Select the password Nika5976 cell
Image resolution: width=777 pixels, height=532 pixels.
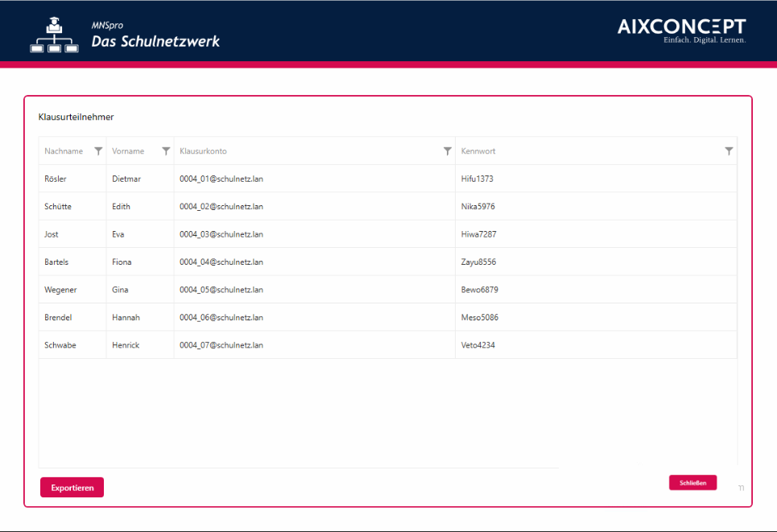click(x=477, y=207)
